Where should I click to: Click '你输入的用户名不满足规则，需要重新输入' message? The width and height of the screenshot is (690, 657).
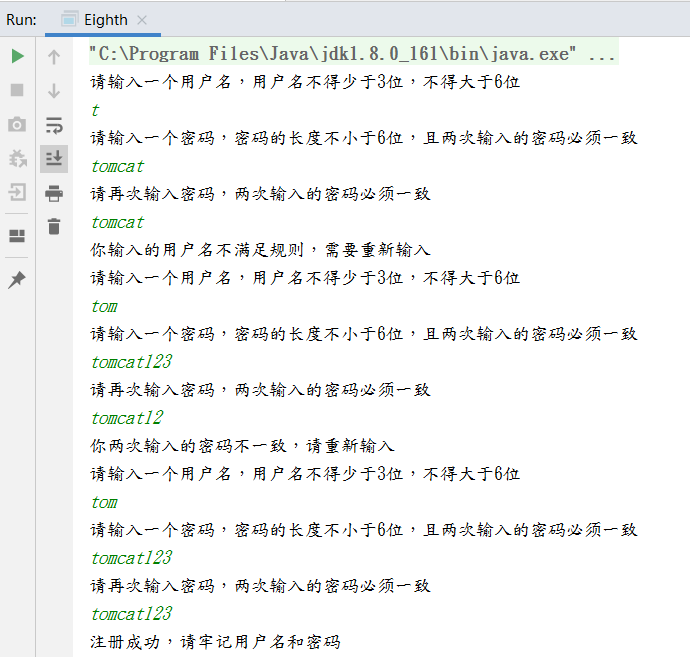click(x=260, y=250)
